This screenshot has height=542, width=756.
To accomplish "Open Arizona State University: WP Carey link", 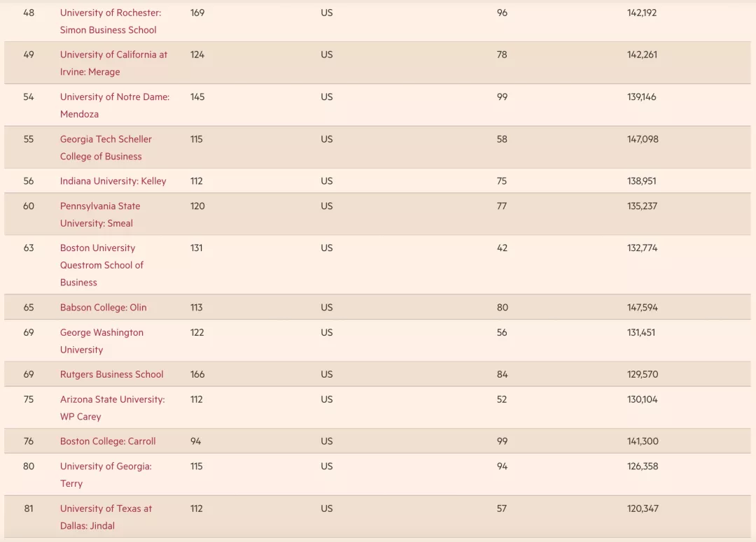I will click(x=112, y=408).
